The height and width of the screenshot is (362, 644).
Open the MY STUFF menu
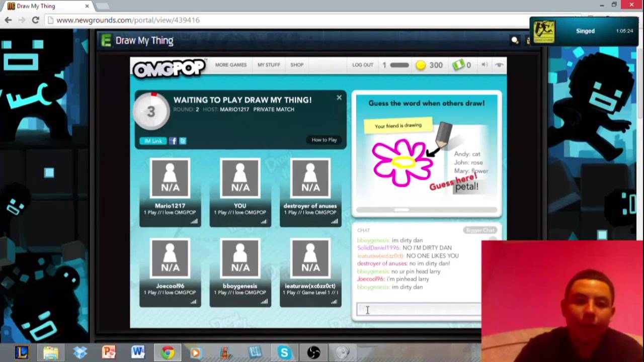[269, 65]
